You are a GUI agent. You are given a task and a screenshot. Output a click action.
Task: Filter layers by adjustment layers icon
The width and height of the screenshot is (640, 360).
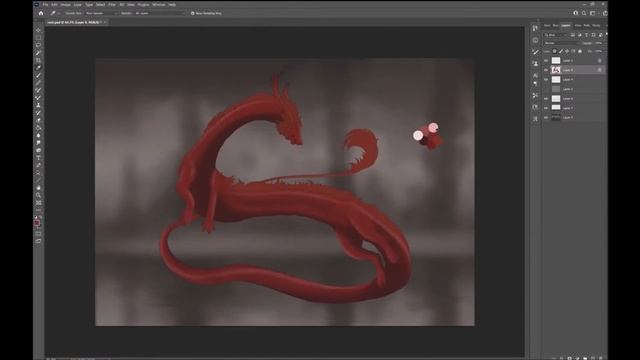(580, 35)
